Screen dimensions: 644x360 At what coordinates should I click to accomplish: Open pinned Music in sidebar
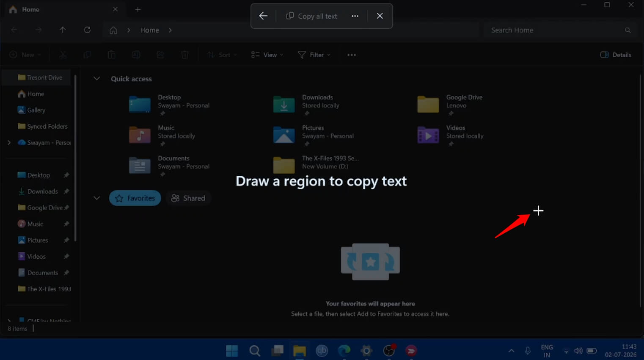31,224
